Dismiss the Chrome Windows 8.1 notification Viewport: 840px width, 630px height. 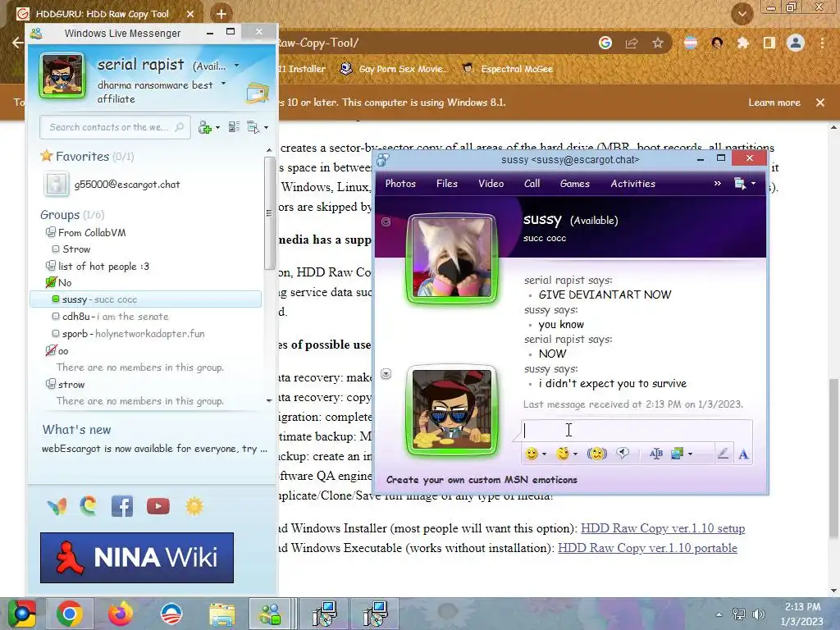(x=820, y=103)
